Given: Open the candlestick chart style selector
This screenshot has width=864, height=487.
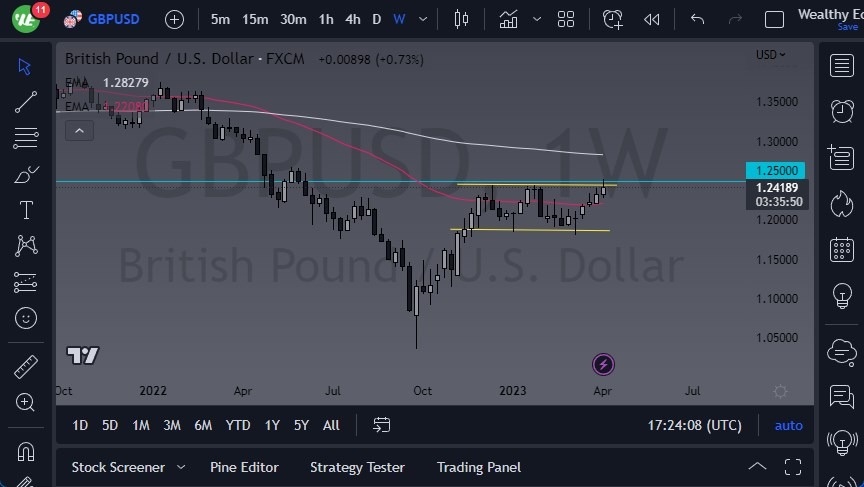Looking at the screenshot, I should pyautogui.click(x=461, y=19).
